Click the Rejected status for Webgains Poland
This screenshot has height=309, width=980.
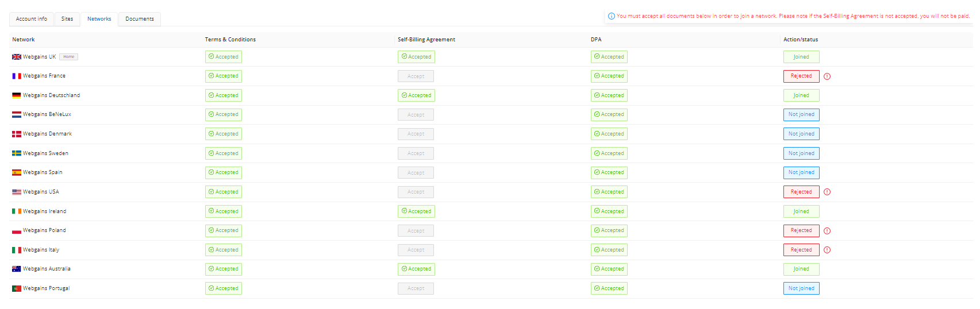[x=801, y=230]
